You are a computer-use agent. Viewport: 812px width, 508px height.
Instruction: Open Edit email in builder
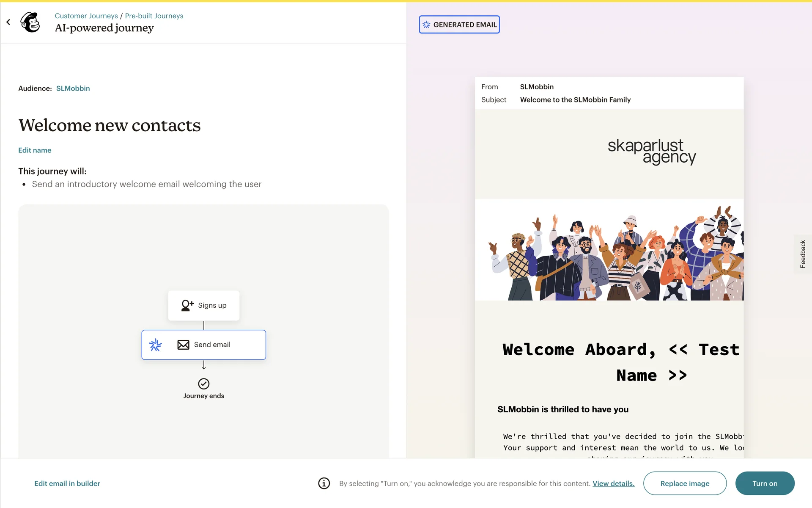[67, 483]
